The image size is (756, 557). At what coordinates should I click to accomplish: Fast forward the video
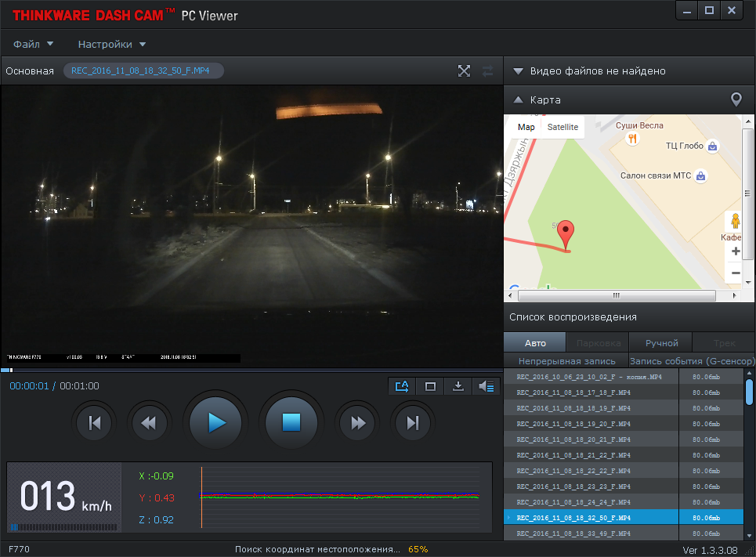pos(358,423)
